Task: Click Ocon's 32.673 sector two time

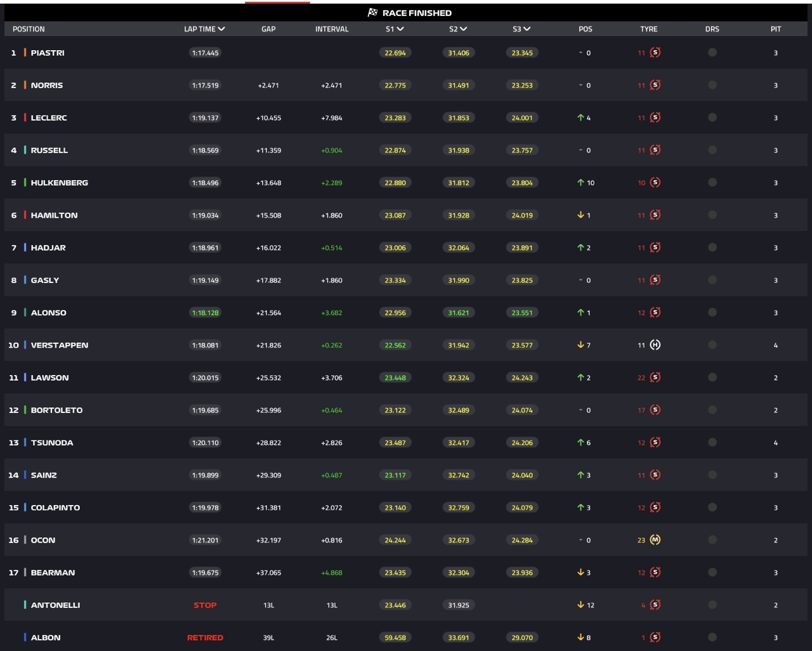Action: point(459,540)
